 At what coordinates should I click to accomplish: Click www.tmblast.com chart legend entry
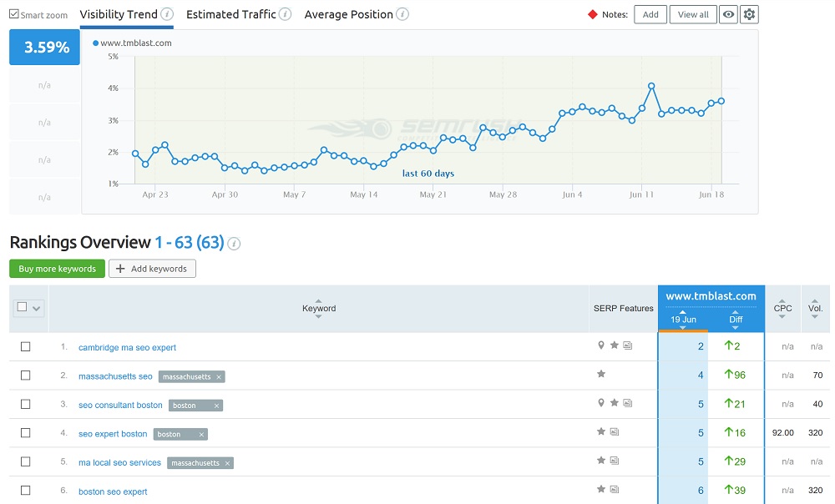pyautogui.click(x=133, y=43)
